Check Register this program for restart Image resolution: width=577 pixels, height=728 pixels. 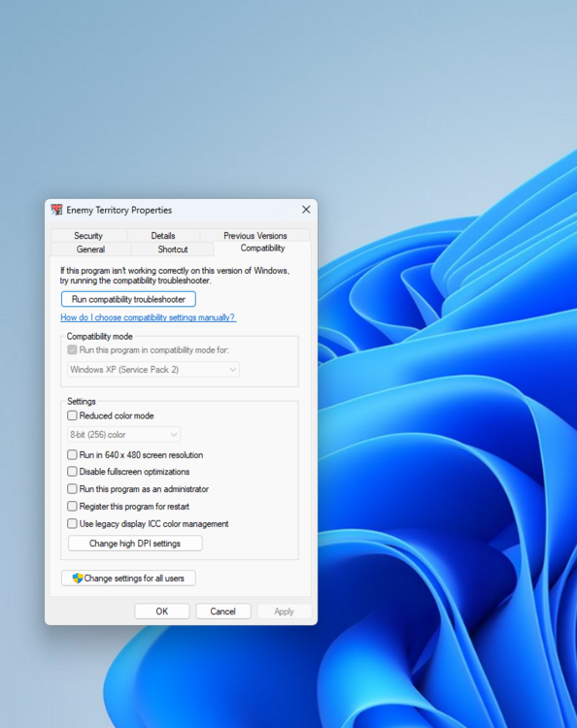[72, 506]
